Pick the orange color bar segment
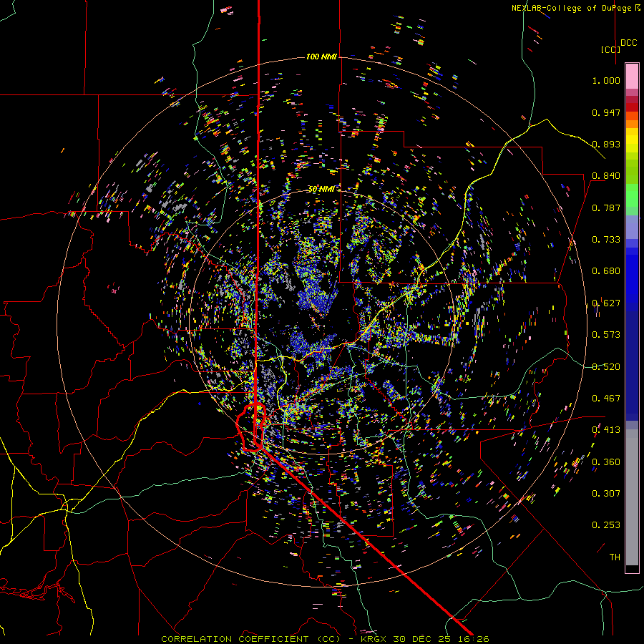 click(x=632, y=124)
